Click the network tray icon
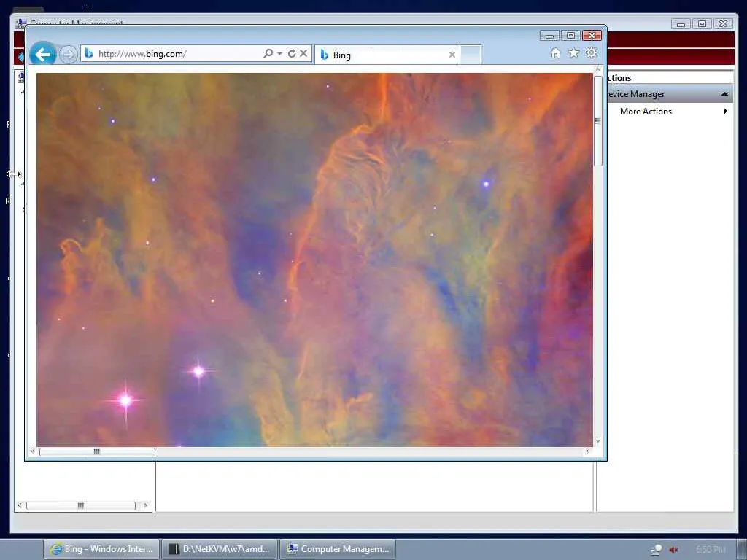Viewport: 747px width, 560px height. coord(657,550)
